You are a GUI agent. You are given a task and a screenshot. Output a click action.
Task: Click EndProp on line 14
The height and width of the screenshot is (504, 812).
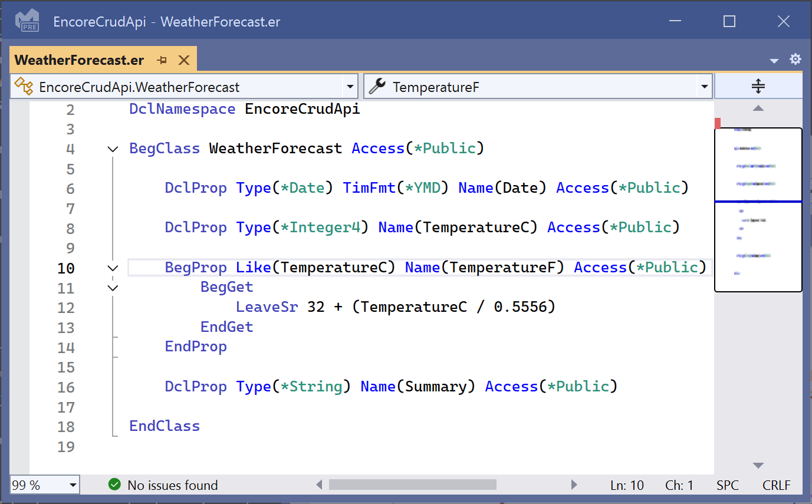pos(196,347)
